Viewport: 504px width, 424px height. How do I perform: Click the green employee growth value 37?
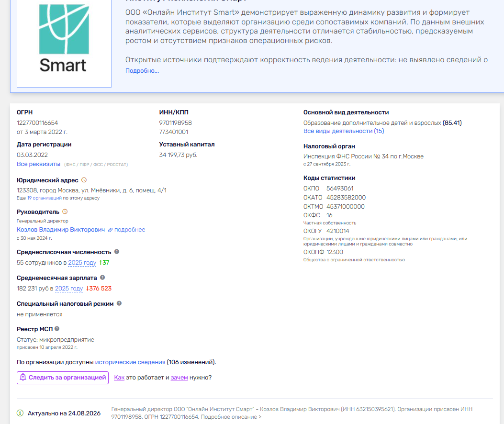[x=104, y=263]
